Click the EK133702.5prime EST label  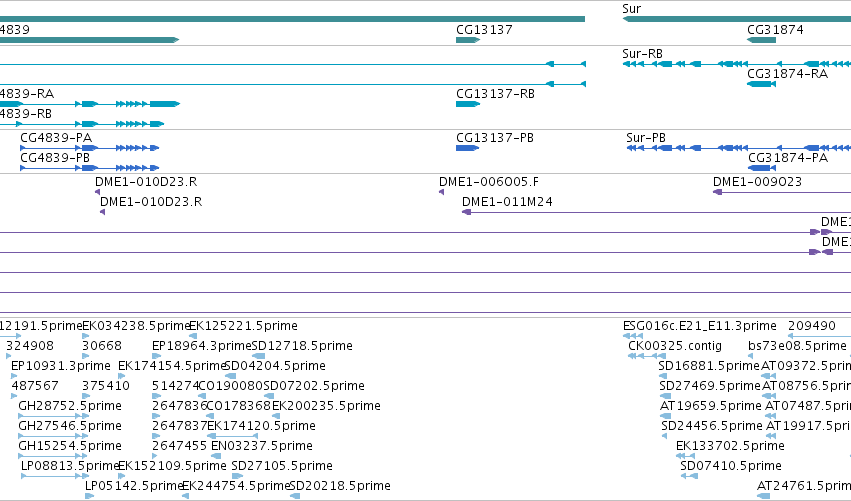coord(730,446)
